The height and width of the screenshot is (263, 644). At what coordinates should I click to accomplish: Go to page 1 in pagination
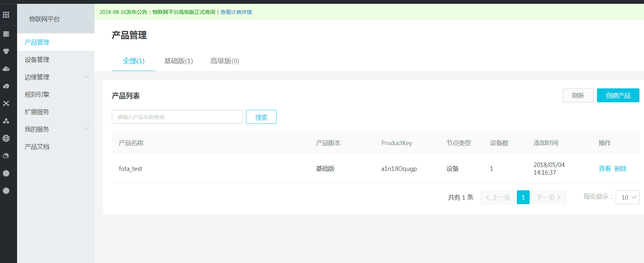pos(523,197)
